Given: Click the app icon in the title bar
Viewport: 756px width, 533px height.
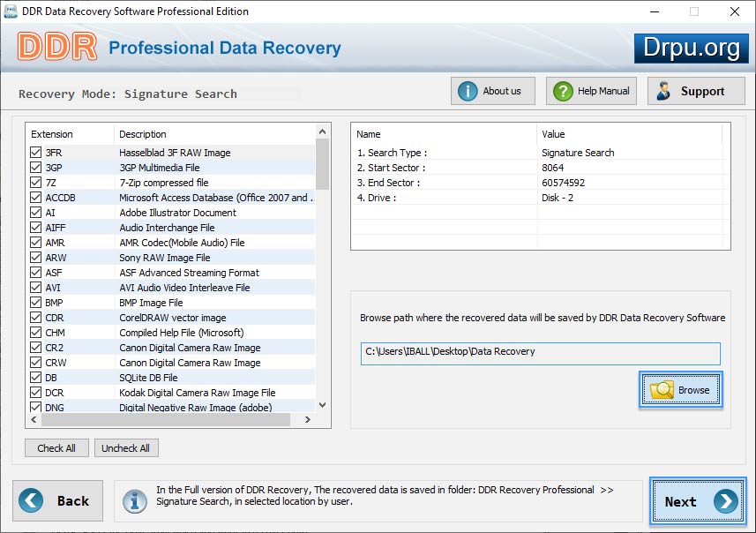Looking at the screenshot, I should [11, 11].
